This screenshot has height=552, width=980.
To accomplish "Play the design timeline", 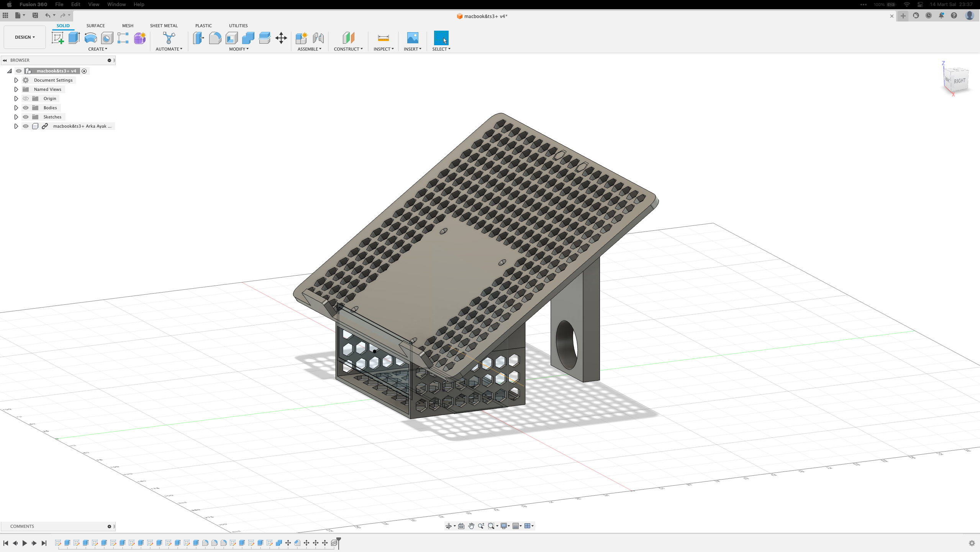I will [x=25, y=543].
